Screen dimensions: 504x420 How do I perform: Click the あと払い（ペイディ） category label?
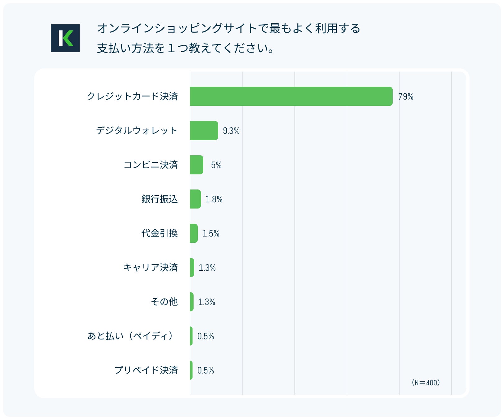point(131,336)
